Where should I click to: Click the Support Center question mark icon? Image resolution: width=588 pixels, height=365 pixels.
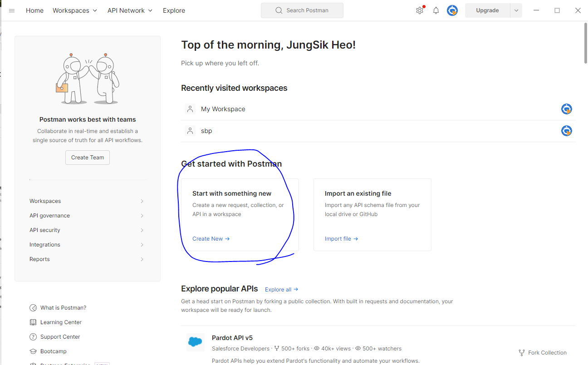pos(33,337)
